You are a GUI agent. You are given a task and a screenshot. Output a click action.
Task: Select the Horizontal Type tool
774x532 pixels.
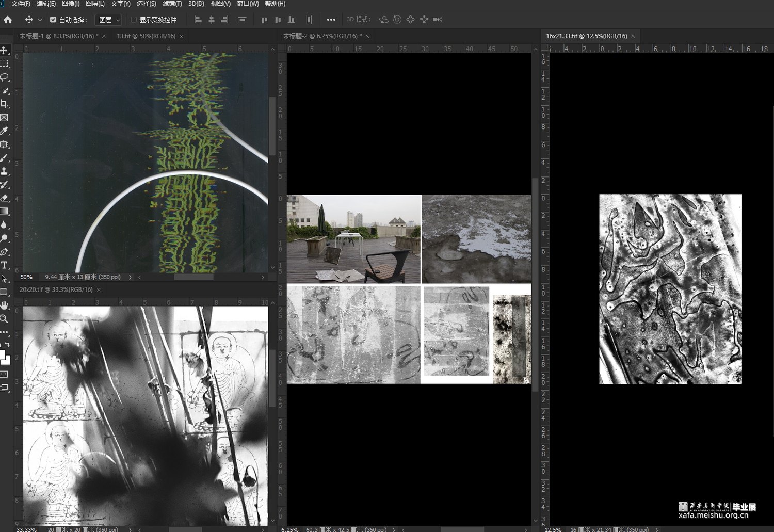[x=5, y=265]
